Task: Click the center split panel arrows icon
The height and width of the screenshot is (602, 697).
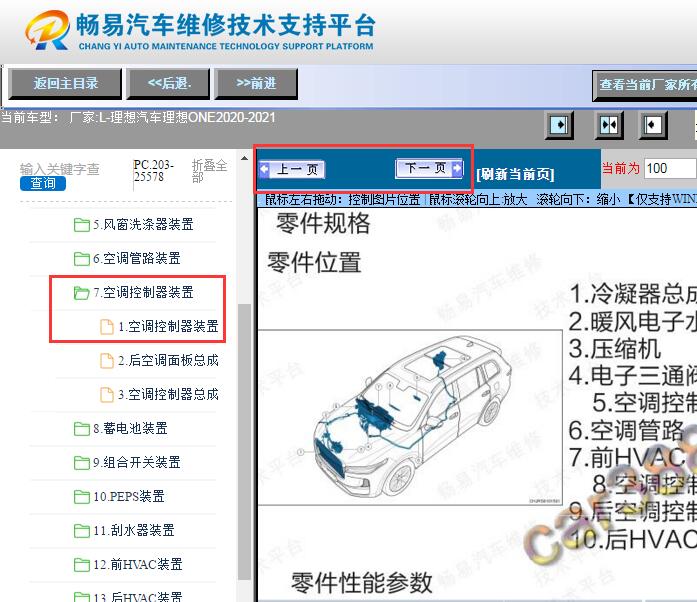Action: (x=609, y=125)
